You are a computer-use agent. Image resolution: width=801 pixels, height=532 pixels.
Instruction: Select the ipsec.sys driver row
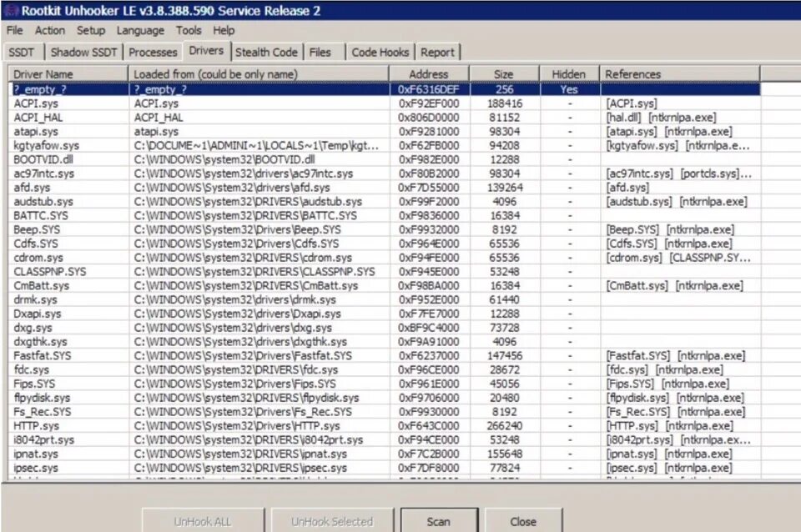pyautogui.click(x=385, y=468)
